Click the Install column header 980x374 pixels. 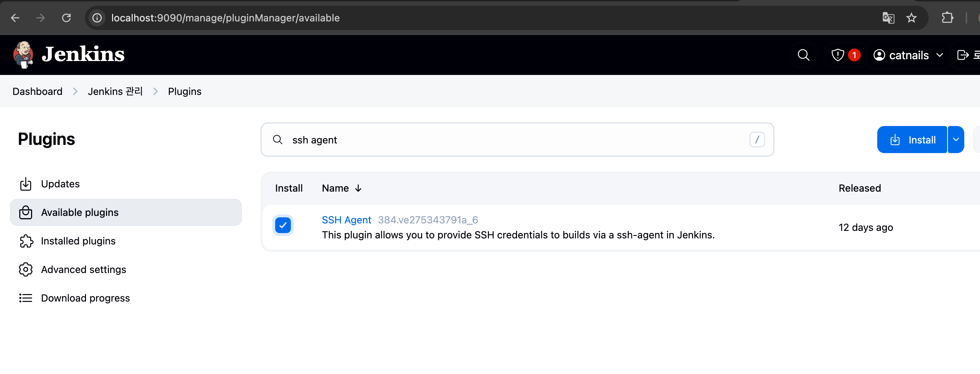coord(289,188)
